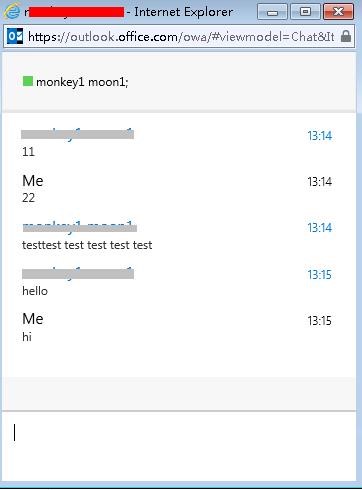
Task: Click the green presence status square
Action: point(28,81)
